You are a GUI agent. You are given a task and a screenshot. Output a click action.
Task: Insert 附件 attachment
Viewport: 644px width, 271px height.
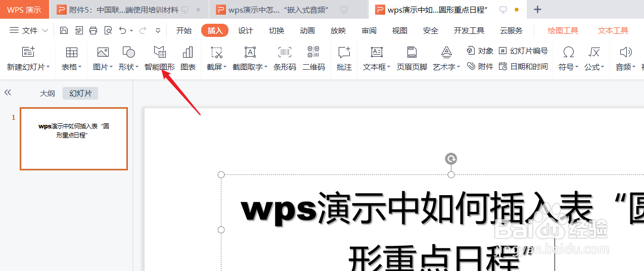tap(480, 66)
